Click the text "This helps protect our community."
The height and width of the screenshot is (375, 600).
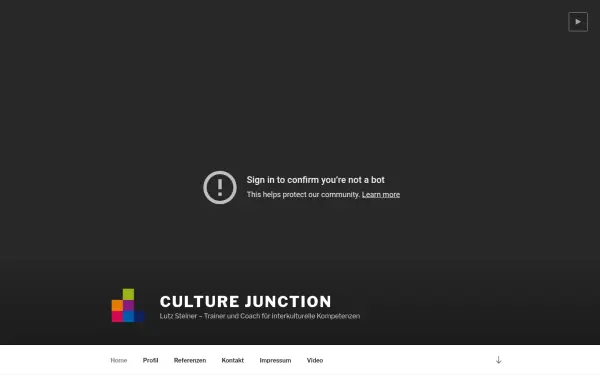click(x=303, y=194)
